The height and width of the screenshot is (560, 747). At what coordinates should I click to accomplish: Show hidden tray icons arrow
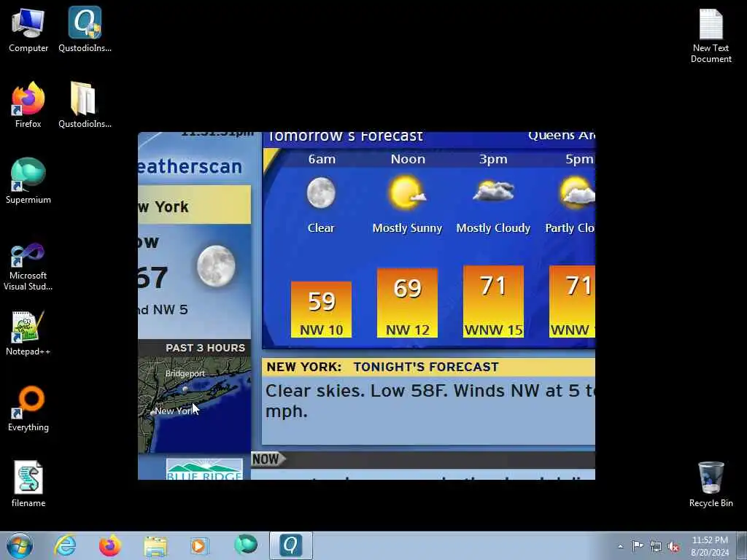tap(620, 546)
